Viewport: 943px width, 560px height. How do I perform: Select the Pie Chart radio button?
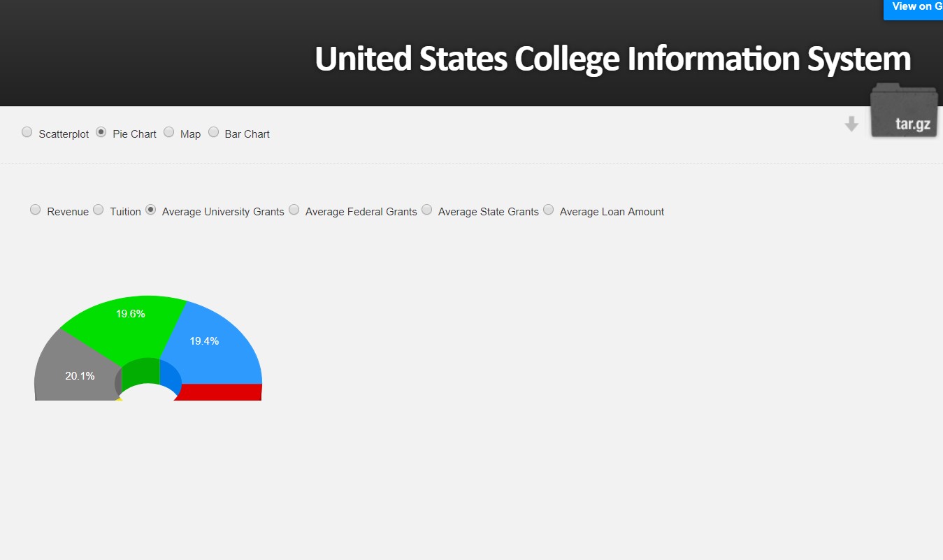pos(101,132)
